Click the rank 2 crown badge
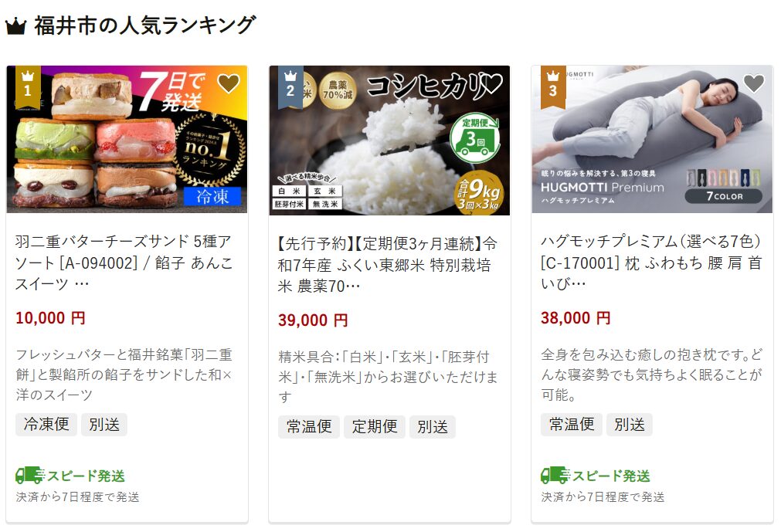 290,85
